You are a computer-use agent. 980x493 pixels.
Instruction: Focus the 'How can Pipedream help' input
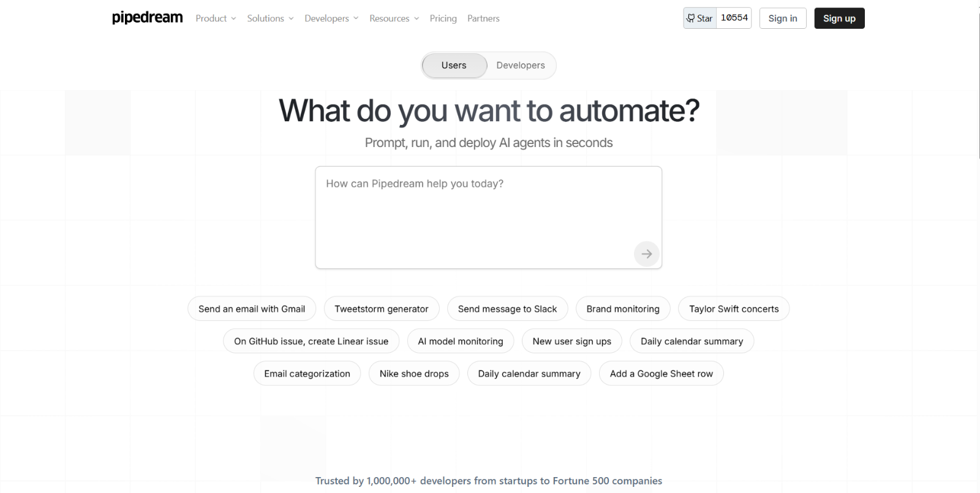click(x=488, y=217)
